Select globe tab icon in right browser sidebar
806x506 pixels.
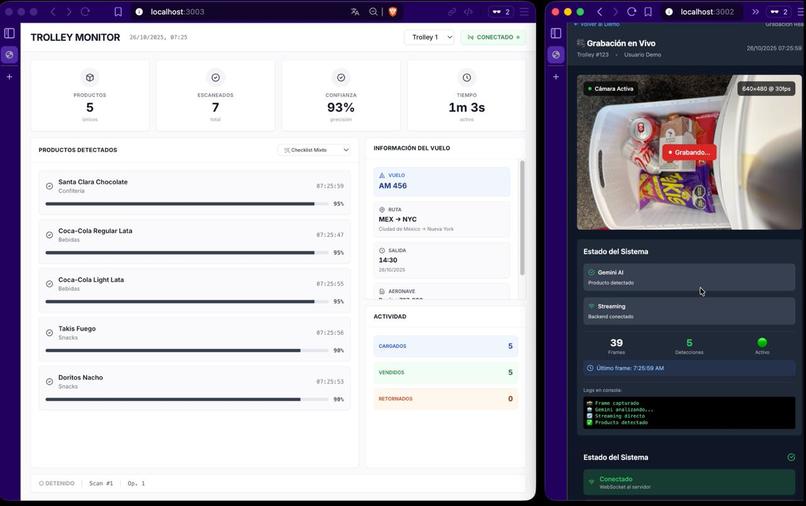556,55
